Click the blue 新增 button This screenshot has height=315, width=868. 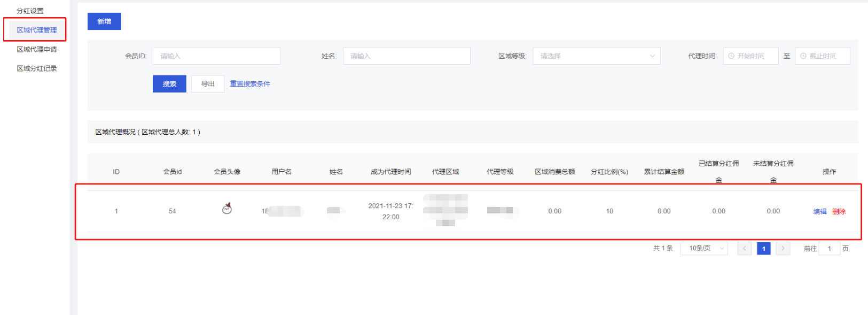click(x=104, y=21)
